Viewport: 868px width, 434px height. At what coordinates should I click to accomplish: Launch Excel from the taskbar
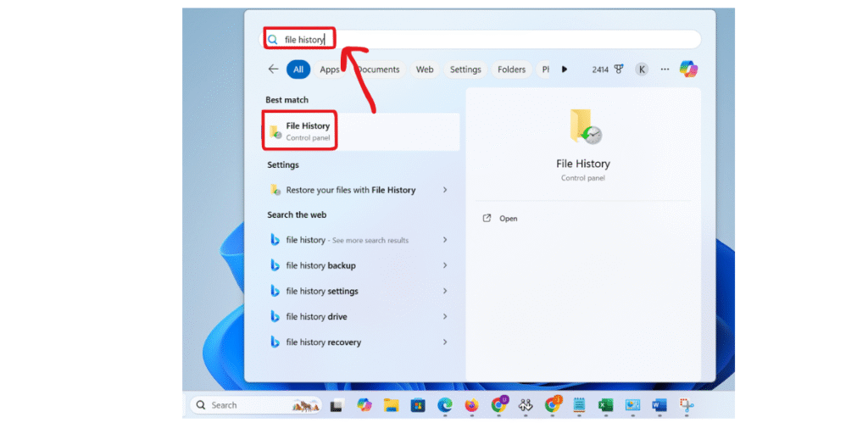(605, 406)
